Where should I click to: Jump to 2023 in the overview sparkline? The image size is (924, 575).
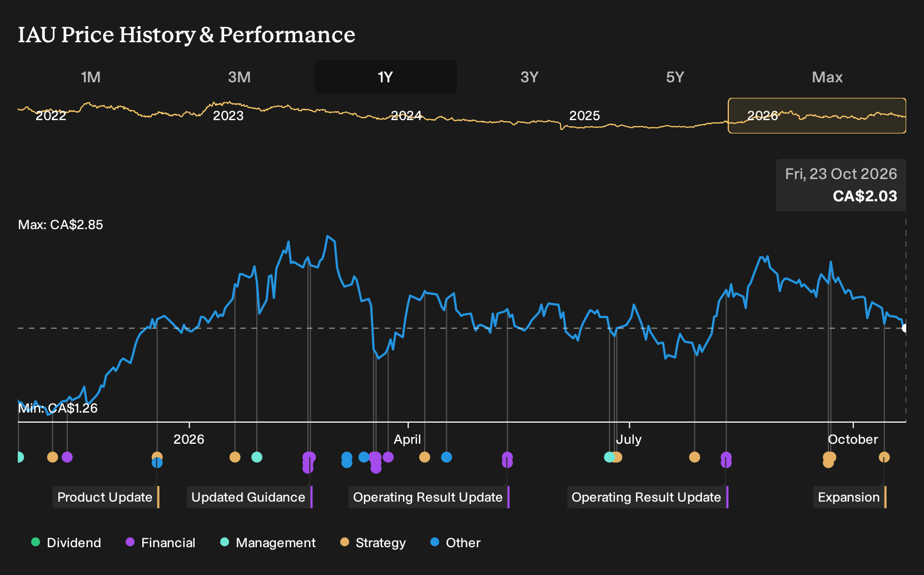click(x=228, y=116)
